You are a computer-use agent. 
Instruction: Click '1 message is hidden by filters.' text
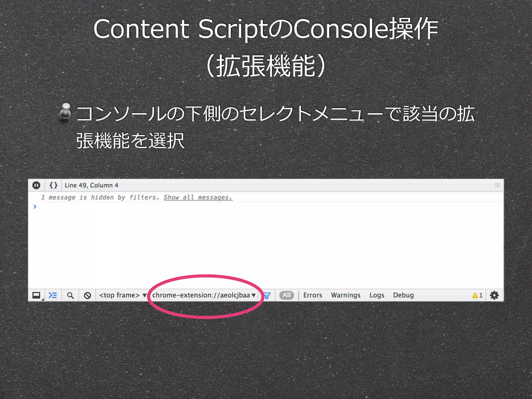click(100, 197)
